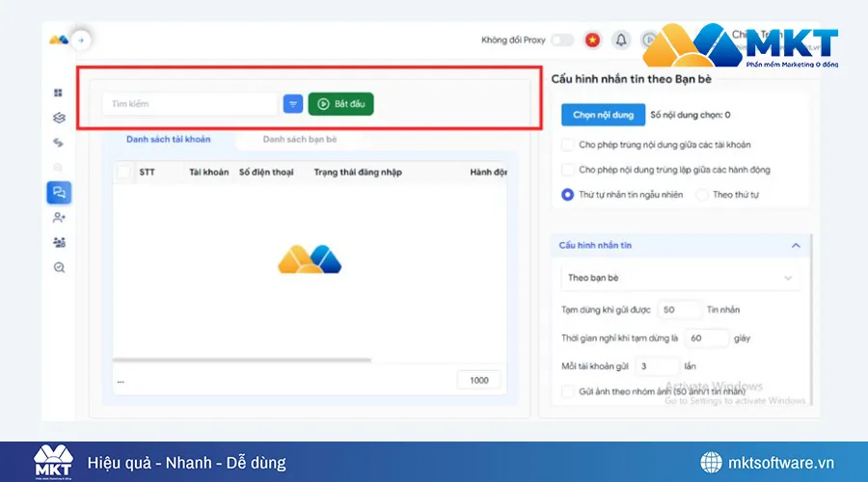Open the groups people icon in sidebar
The image size is (868, 482).
point(59,243)
